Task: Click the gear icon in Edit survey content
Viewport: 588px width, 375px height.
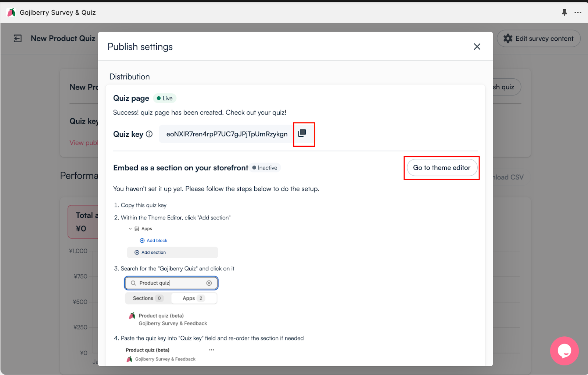Action: pyautogui.click(x=508, y=39)
